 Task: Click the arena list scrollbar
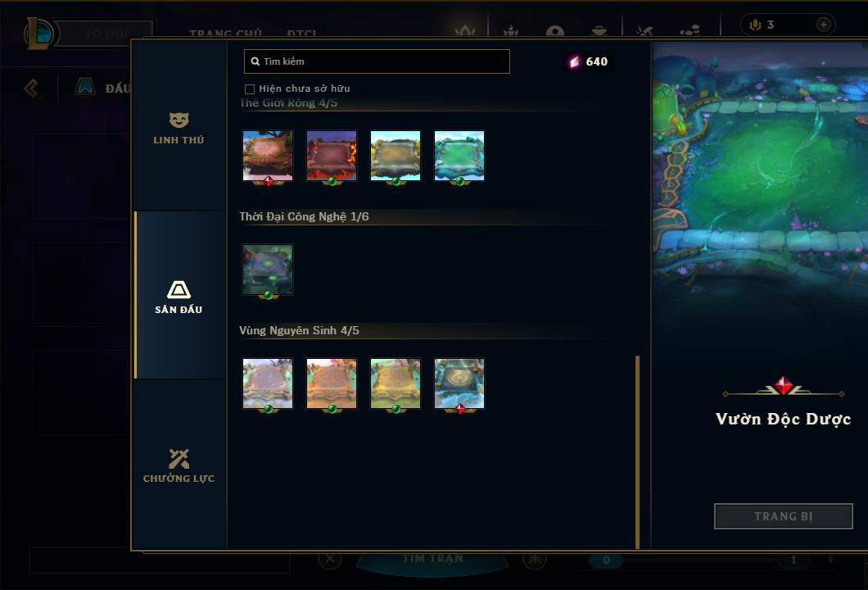[x=638, y=452]
